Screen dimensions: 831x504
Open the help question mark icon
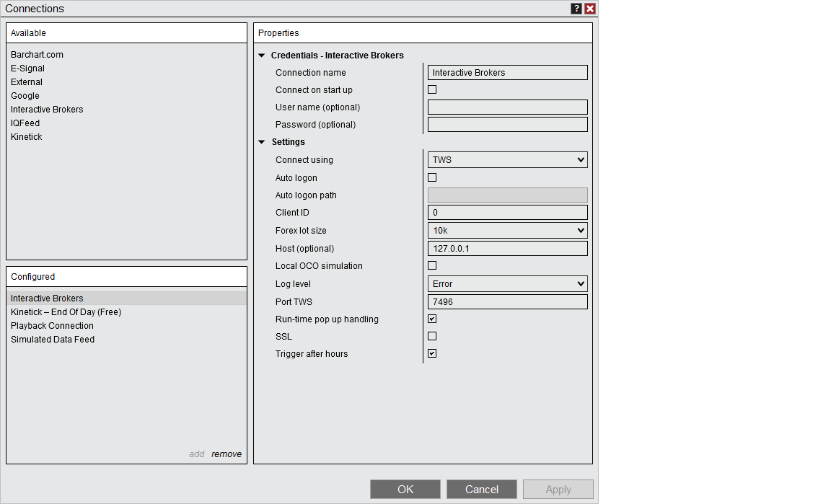[x=576, y=9]
